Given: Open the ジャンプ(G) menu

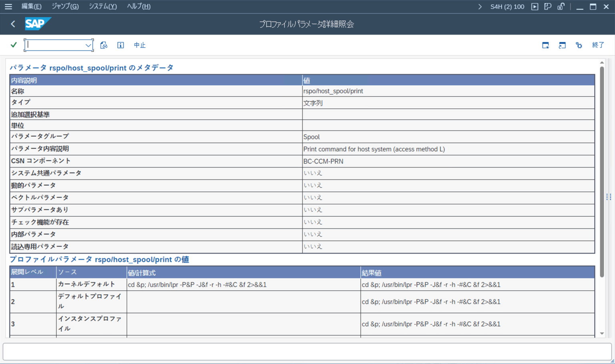Looking at the screenshot, I should pyautogui.click(x=64, y=6).
